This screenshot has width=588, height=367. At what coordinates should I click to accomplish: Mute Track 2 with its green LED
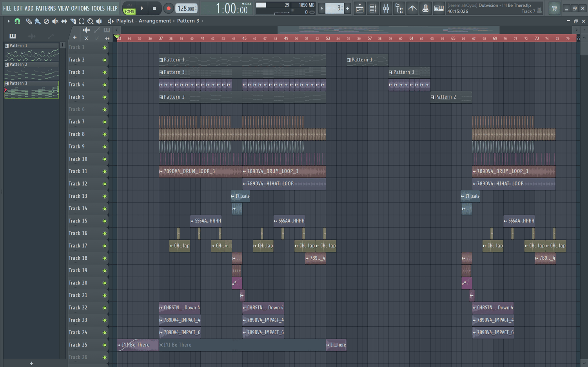(105, 60)
